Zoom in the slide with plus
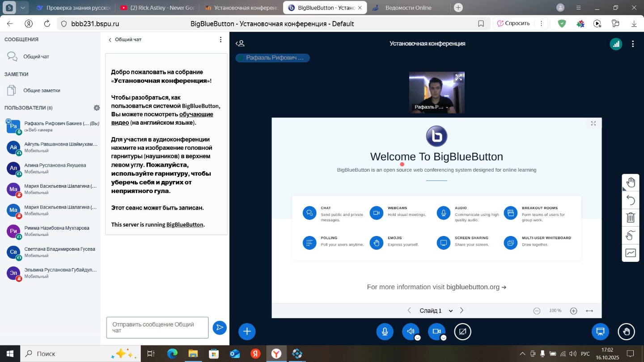This screenshot has width=644, height=362. (x=574, y=311)
